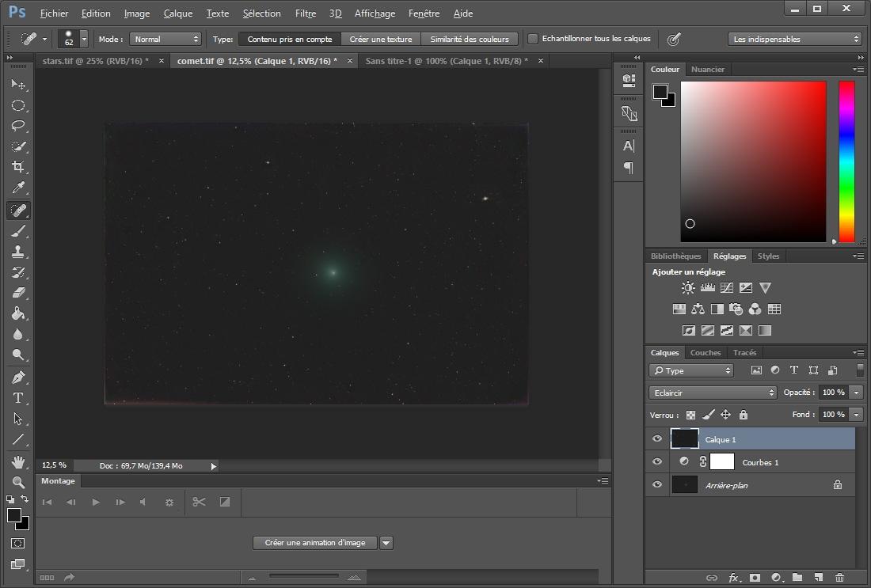Select the Créer une texture option
871x588 pixels.
pos(381,39)
